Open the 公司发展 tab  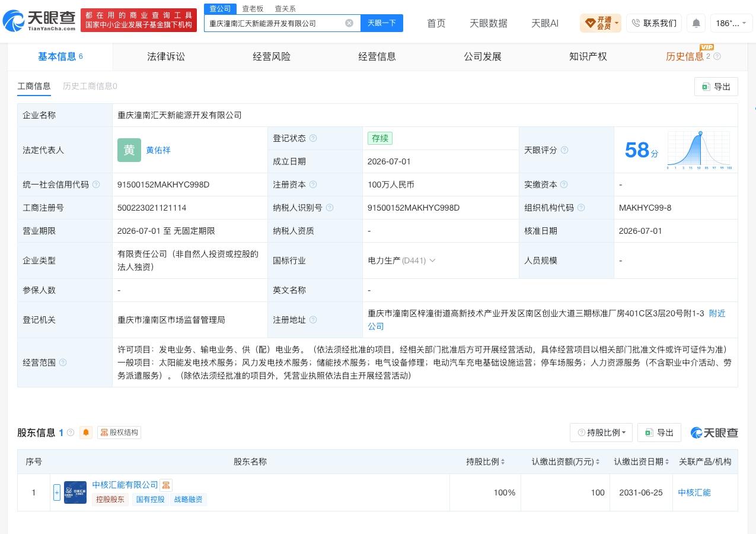(x=483, y=56)
